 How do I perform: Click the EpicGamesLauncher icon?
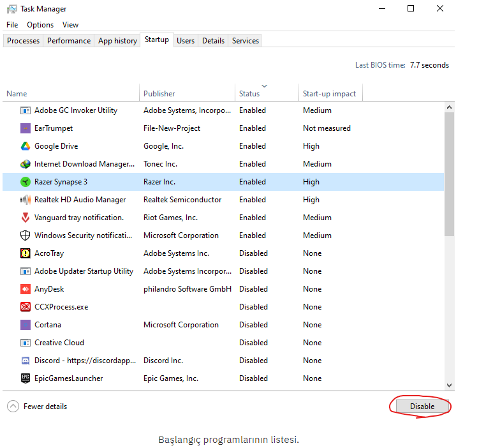point(26,378)
